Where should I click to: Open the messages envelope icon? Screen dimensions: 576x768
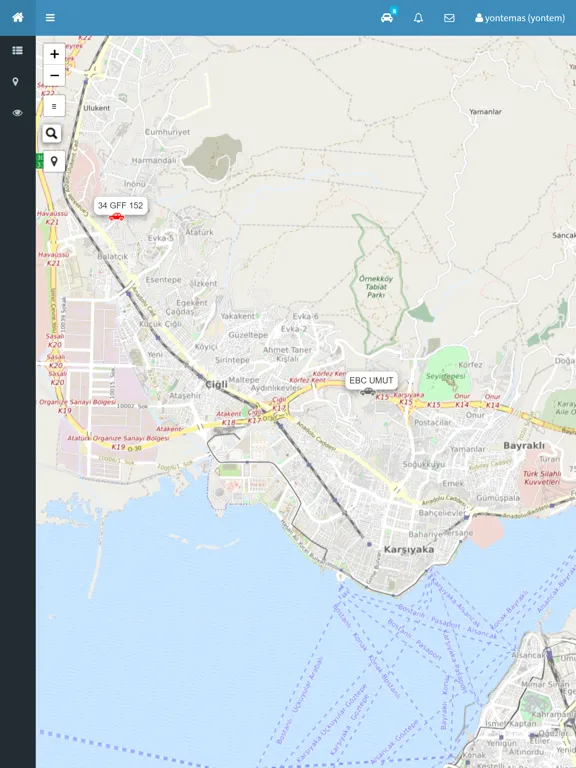click(449, 18)
